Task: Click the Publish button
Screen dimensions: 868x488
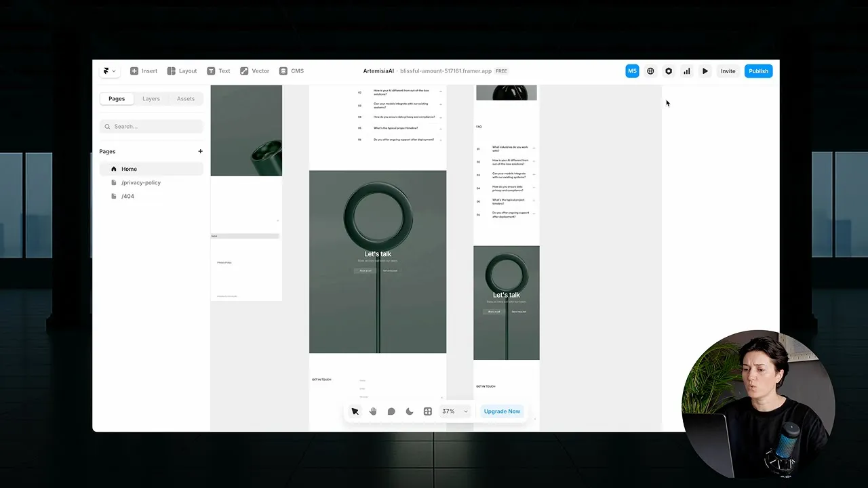Action: [x=758, y=71]
